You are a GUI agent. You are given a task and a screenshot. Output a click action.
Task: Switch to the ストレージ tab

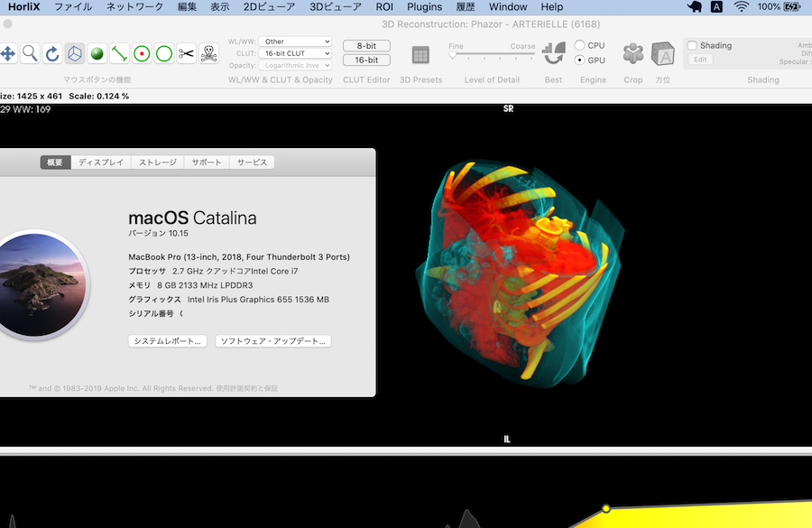pyautogui.click(x=157, y=162)
